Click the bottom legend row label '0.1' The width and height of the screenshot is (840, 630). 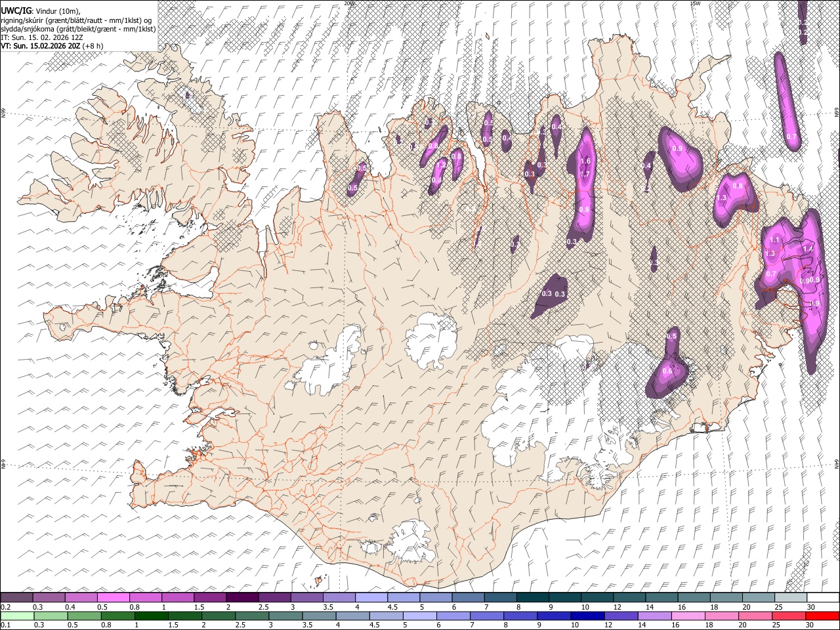click(5, 625)
